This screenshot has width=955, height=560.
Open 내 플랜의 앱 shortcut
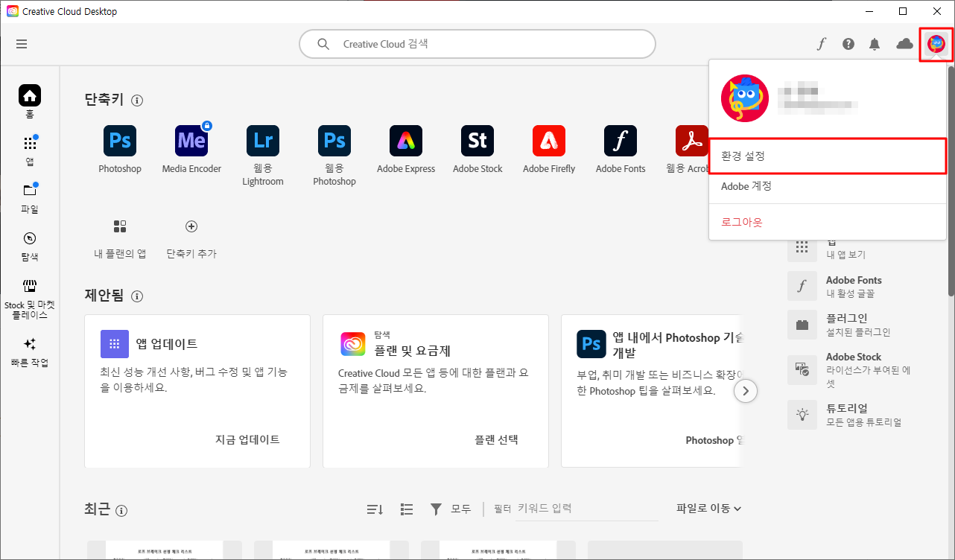coord(120,238)
